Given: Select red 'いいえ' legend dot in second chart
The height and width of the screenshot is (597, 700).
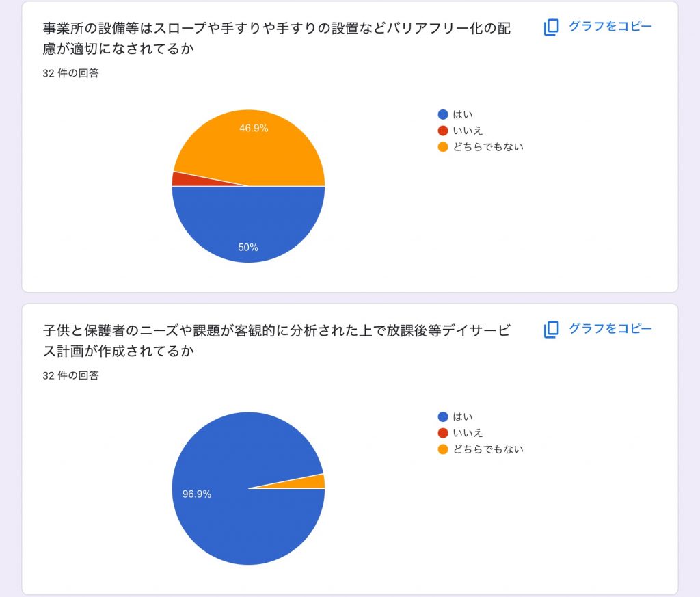Looking at the screenshot, I should [x=443, y=433].
